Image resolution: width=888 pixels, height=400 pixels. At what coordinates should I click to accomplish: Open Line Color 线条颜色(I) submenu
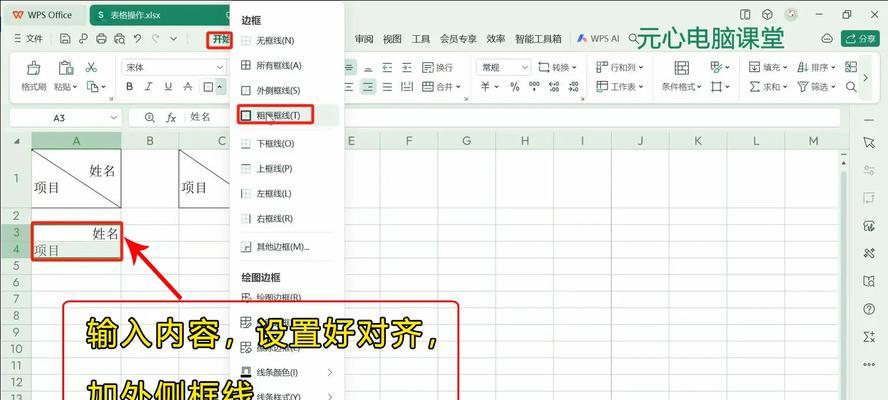pos(287,372)
